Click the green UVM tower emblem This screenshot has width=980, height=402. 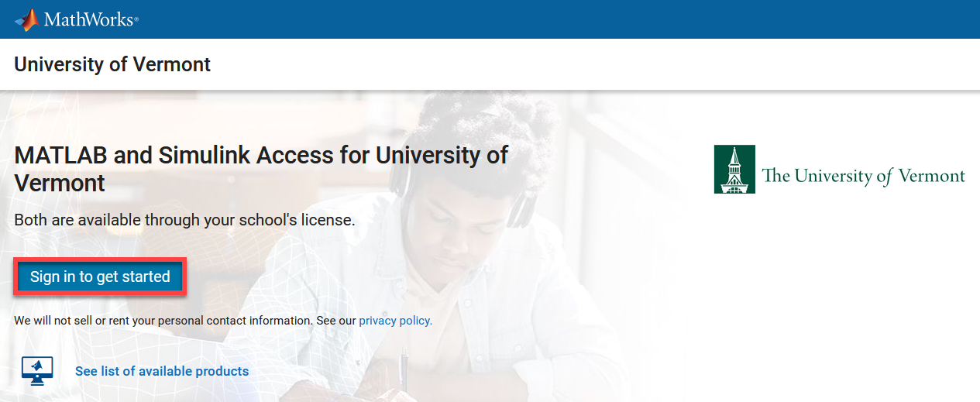[x=734, y=169]
